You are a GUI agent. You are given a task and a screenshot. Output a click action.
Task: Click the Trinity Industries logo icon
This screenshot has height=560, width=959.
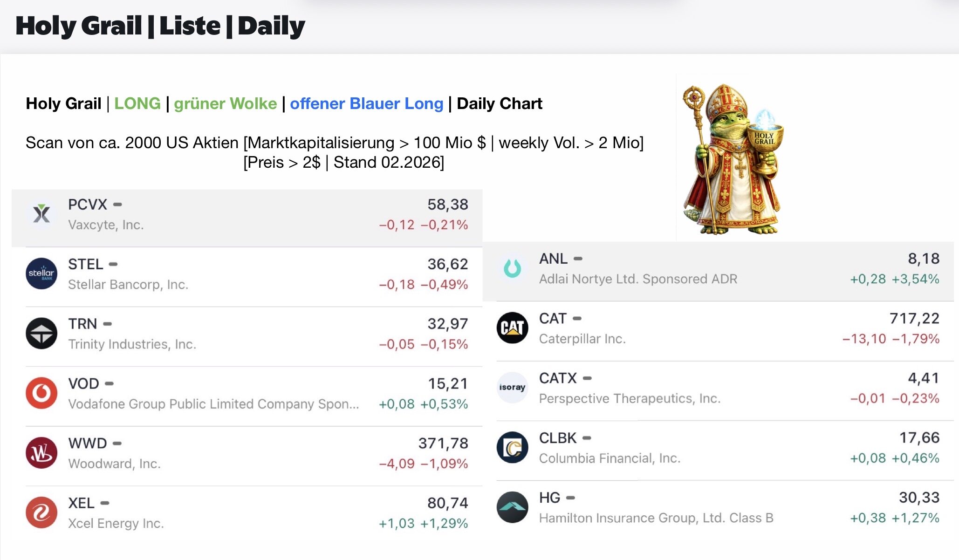[x=41, y=333]
